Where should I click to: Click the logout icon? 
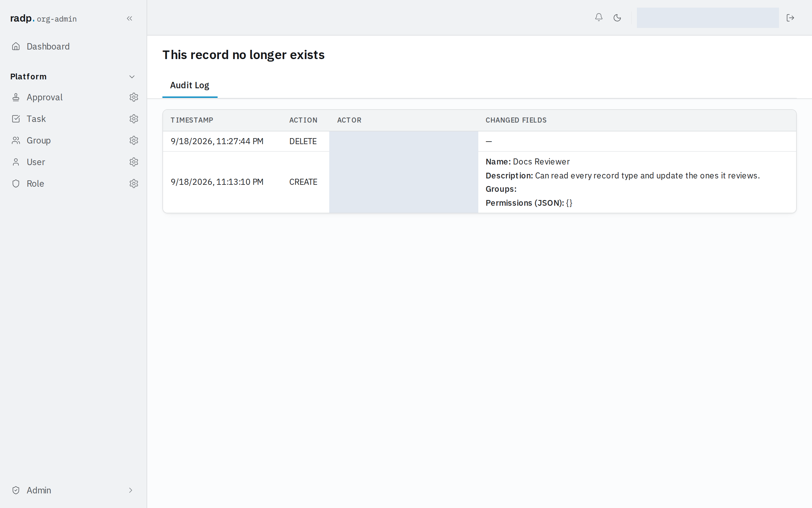click(x=790, y=17)
